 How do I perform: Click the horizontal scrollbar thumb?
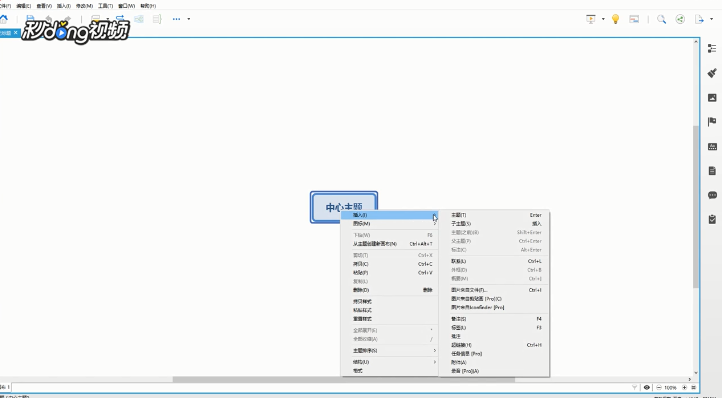(344, 380)
